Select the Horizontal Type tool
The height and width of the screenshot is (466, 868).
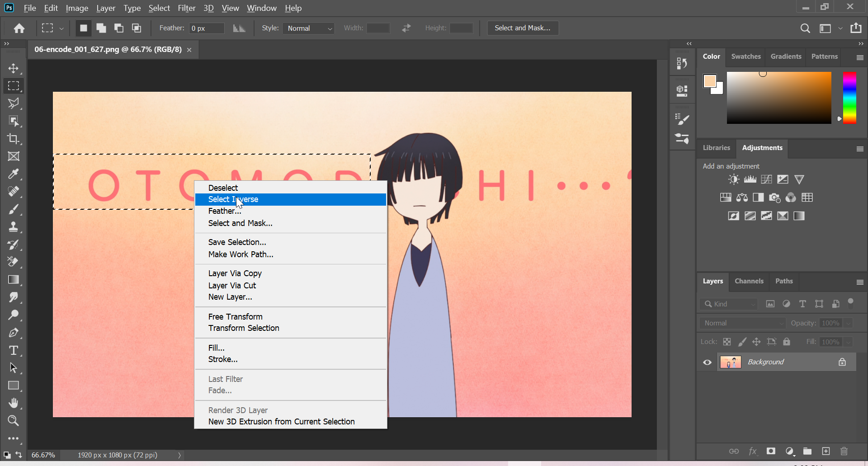tap(14, 350)
